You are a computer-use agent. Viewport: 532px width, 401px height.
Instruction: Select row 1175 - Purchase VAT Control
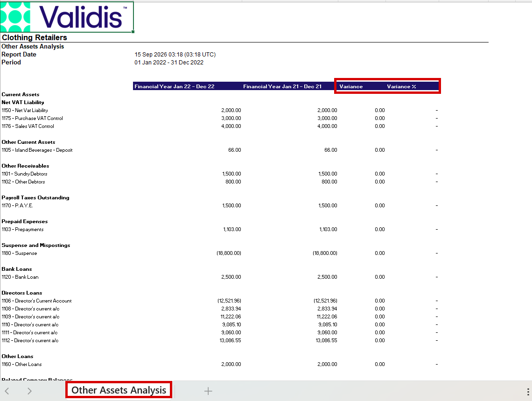click(x=32, y=118)
